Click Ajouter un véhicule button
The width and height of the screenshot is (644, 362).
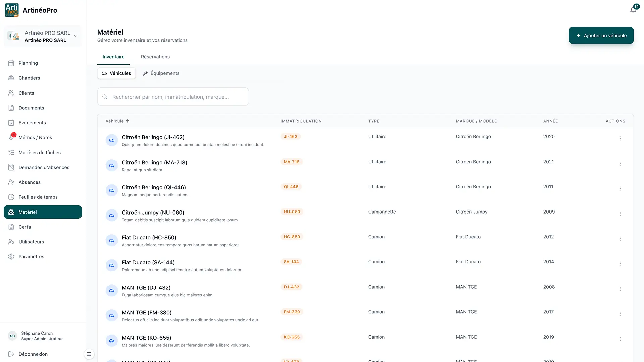(x=601, y=35)
